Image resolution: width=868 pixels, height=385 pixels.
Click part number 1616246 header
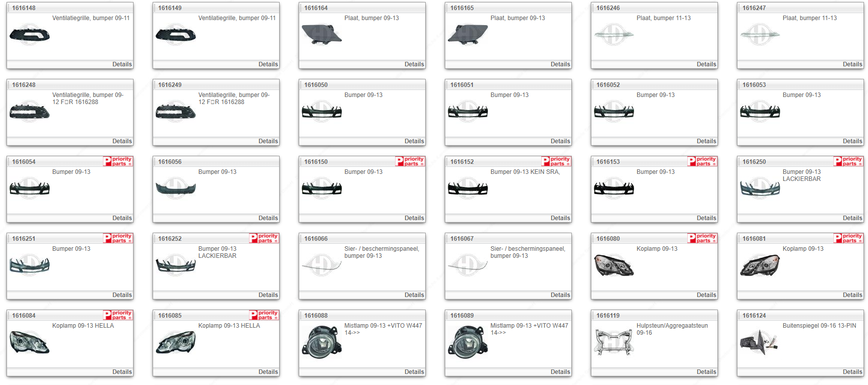click(608, 8)
